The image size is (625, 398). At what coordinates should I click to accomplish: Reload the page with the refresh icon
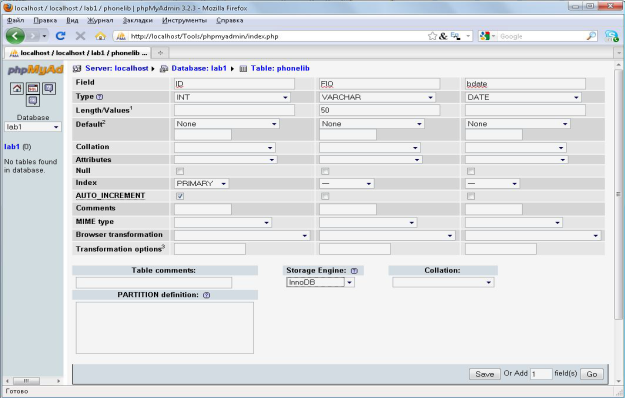[61, 36]
